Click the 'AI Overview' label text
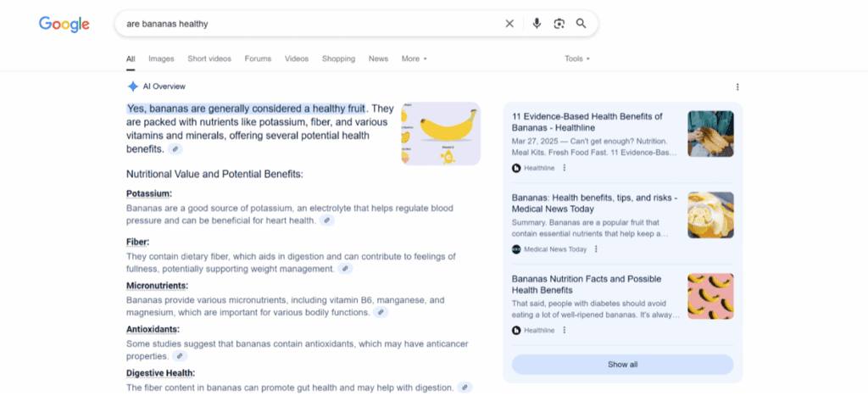This screenshot has height=396, width=868. pos(164,87)
